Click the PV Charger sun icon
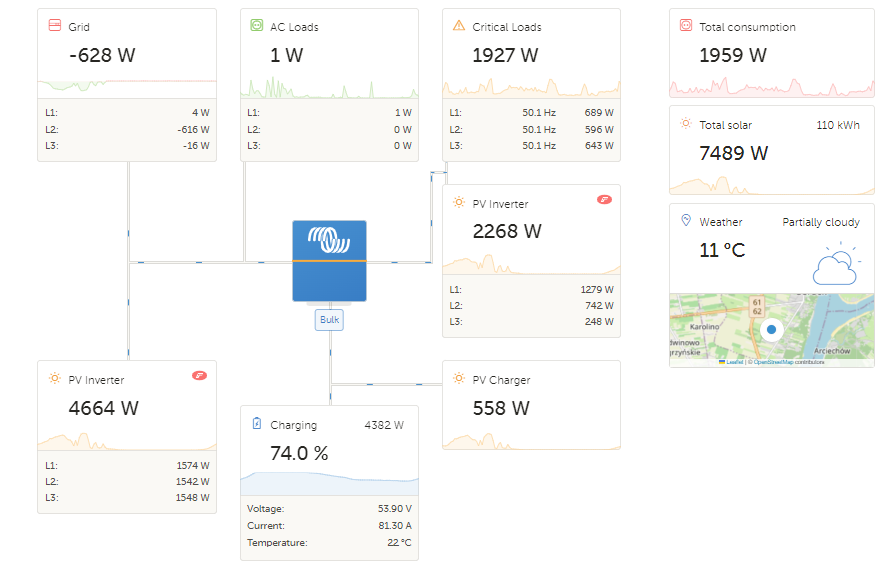The height and width of the screenshot is (569, 891). coord(459,379)
